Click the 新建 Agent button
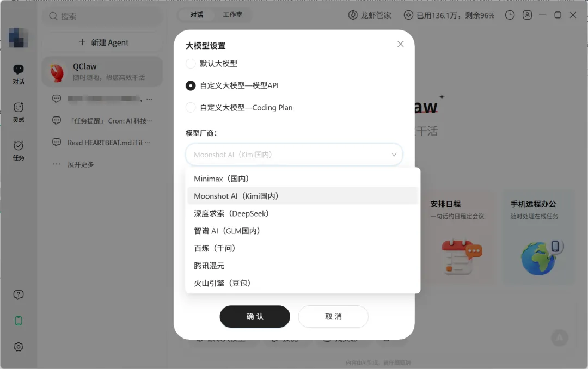The height and width of the screenshot is (369, 588). coord(103,42)
